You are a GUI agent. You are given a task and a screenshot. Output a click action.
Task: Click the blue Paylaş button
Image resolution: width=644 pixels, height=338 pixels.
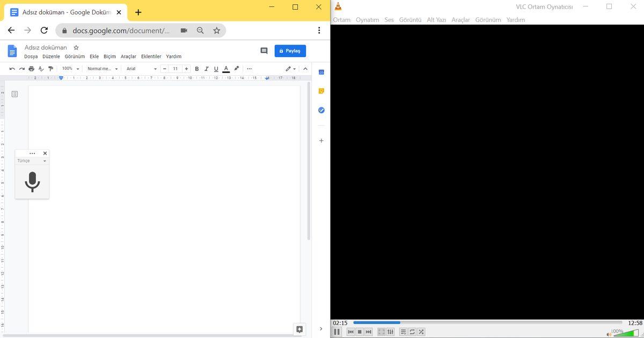pyautogui.click(x=290, y=51)
